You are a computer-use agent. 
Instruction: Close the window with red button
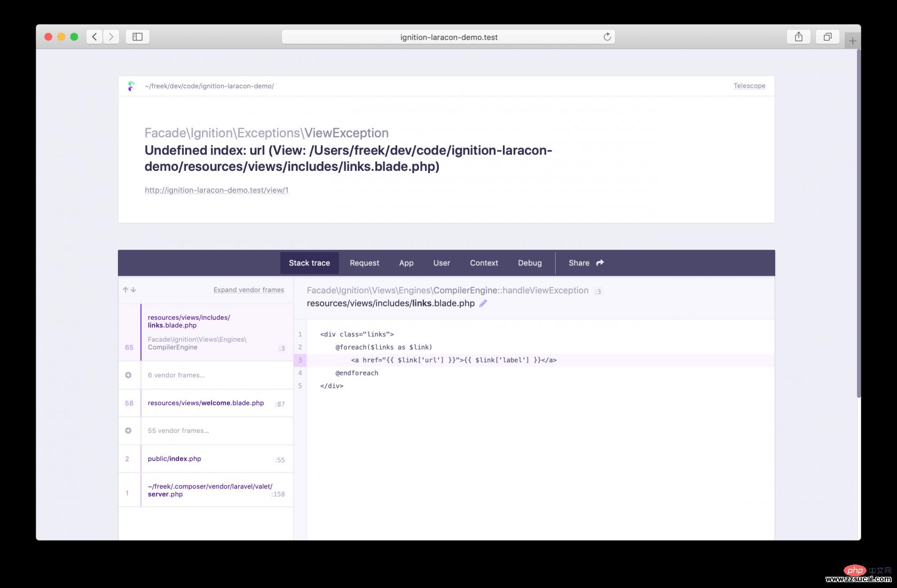pos(48,37)
